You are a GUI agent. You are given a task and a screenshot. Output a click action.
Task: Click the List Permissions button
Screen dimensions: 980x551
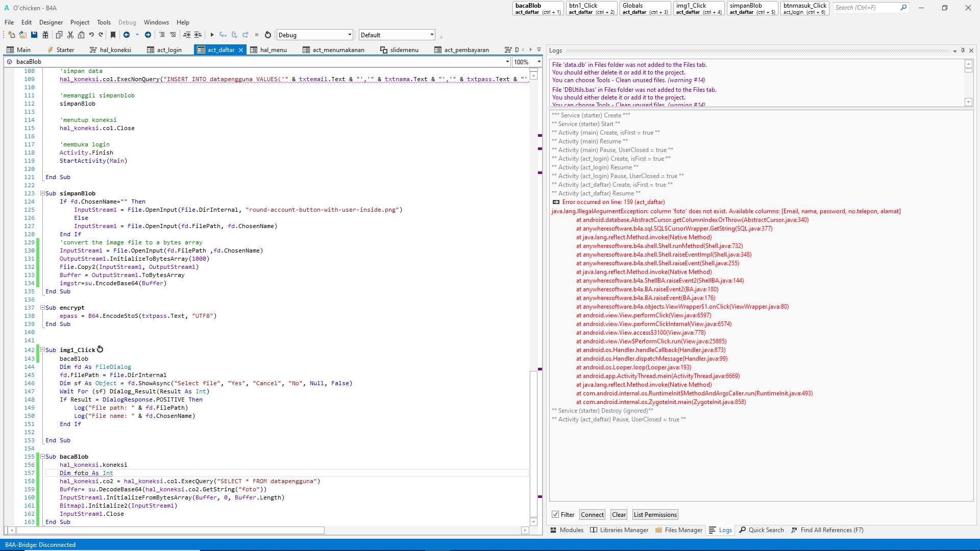(x=655, y=515)
